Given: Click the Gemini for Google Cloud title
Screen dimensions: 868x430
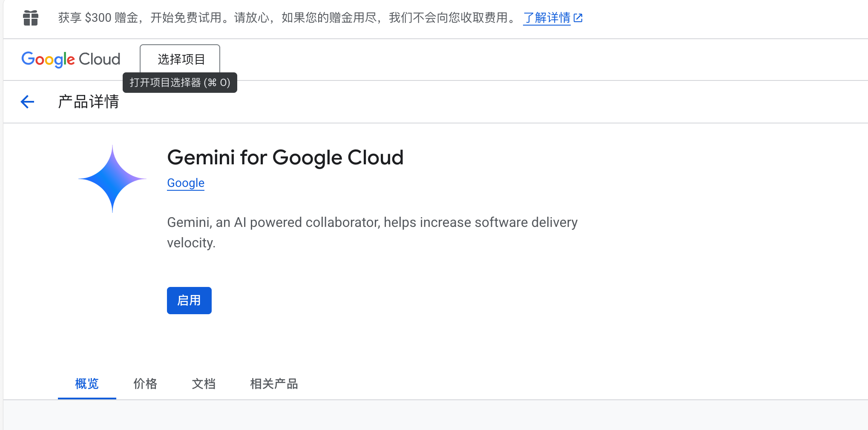Looking at the screenshot, I should (285, 158).
